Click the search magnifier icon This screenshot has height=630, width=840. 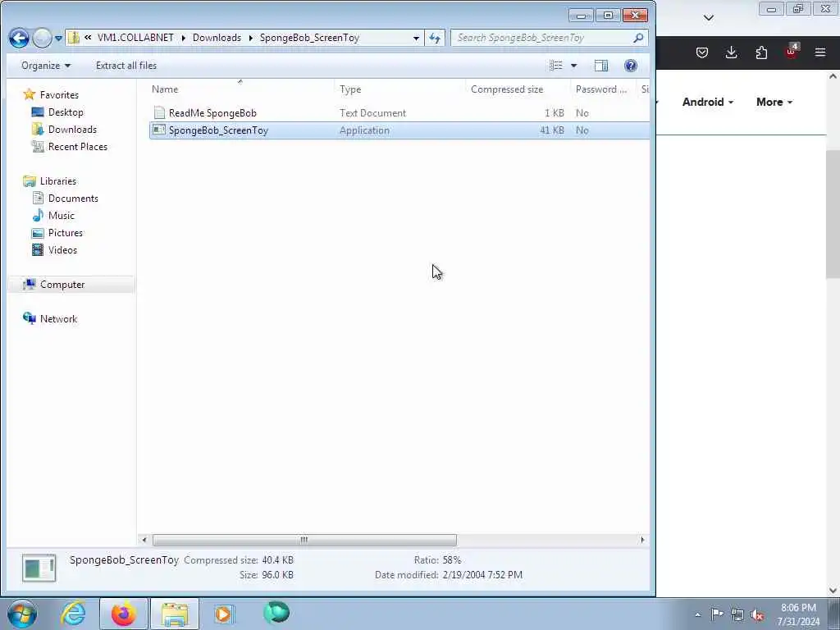coord(638,38)
